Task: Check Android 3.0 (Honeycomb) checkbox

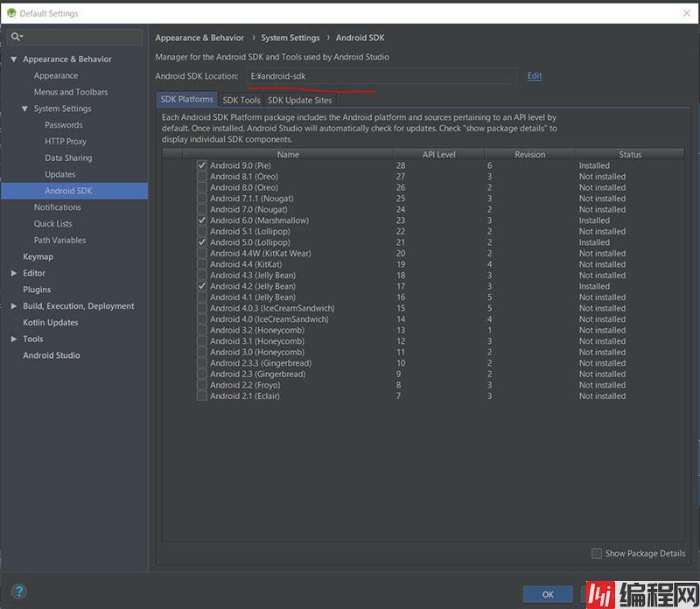Action: (202, 353)
